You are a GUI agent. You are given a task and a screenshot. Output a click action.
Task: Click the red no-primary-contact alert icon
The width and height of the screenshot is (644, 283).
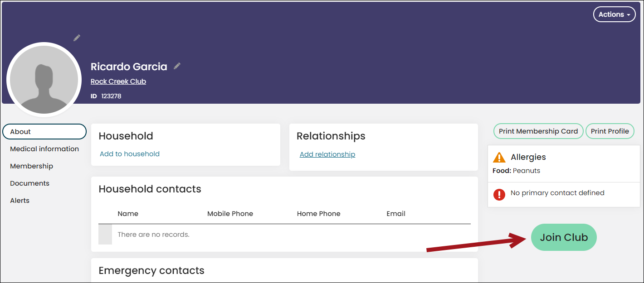pos(499,194)
